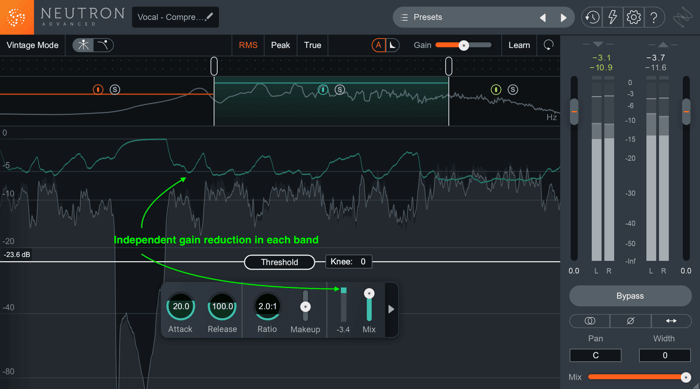Image resolution: width=700 pixels, height=389 pixels.
Task: Enable auto gain A button
Action: (x=379, y=45)
